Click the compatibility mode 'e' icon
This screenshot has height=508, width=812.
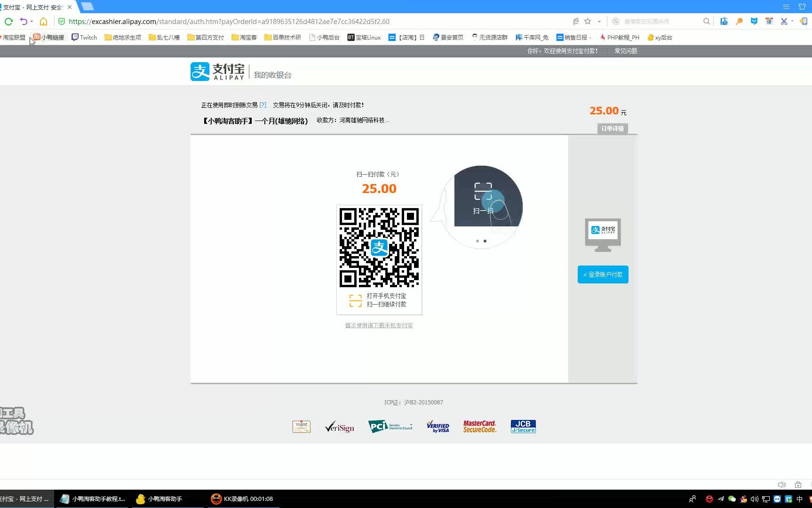[x=575, y=21]
